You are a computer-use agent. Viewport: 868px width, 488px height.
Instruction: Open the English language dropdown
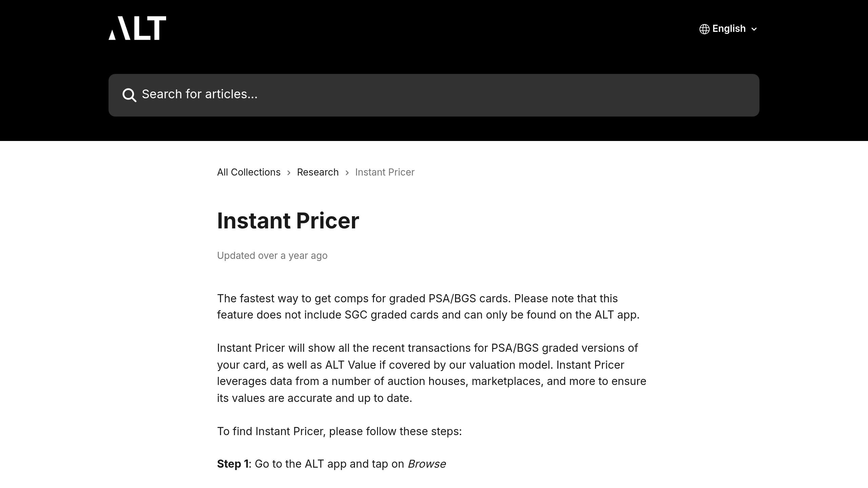point(729,29)
